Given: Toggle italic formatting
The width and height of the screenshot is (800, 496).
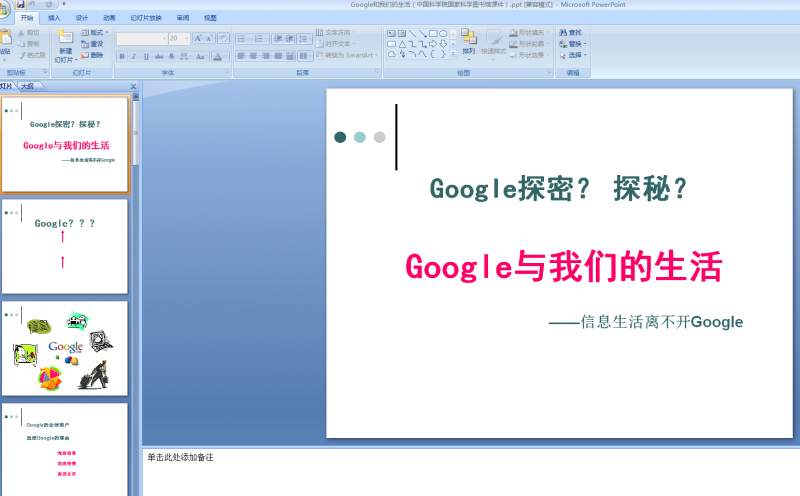Looking at the screenshot, I should pos(134,57).
